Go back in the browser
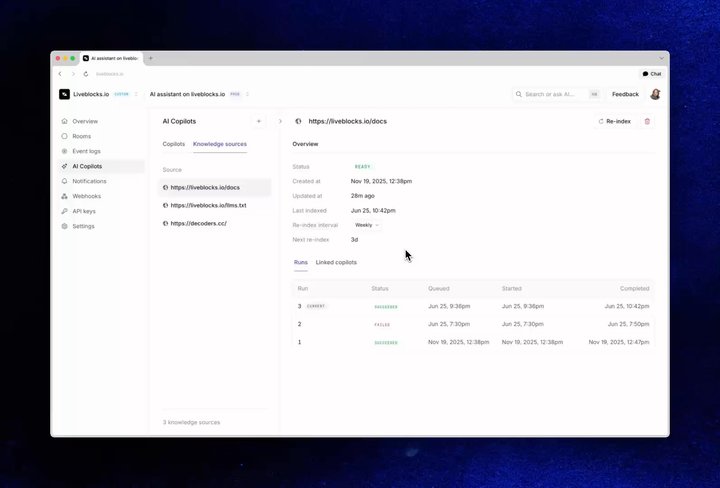This screenshot has height=488, width=720. tap(60, 74)
